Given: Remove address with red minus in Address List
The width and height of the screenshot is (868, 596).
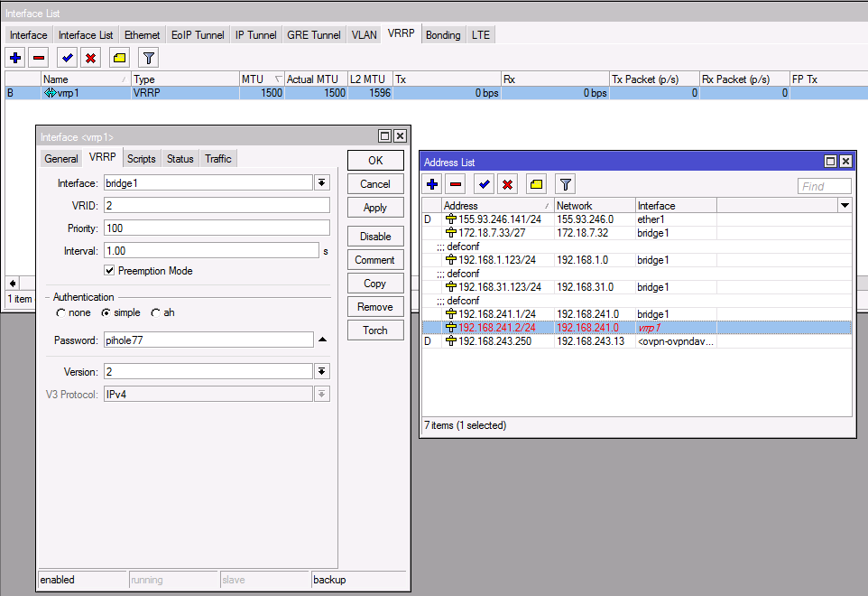Looking at the screenshot, I should (x=456, y=184).
